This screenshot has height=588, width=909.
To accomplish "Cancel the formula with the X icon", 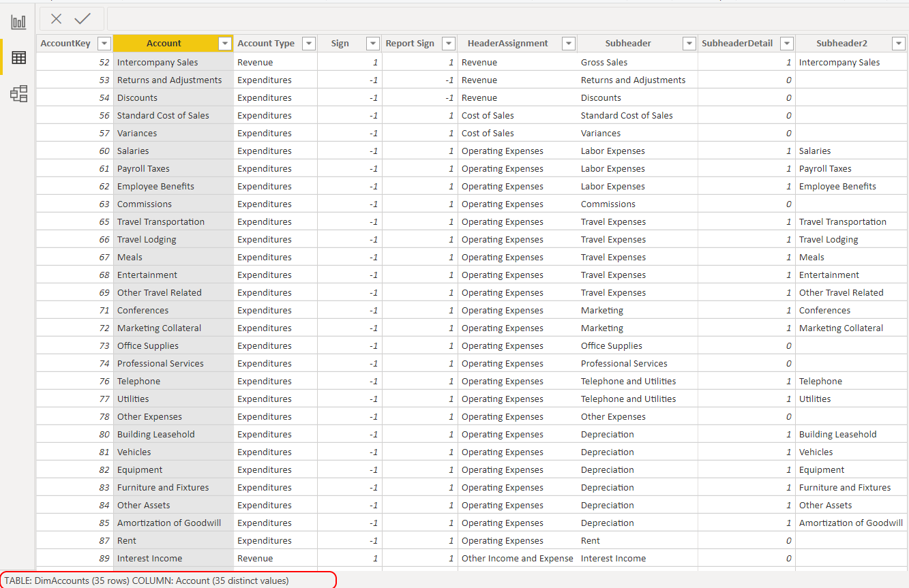I will [x=57, y=19].
